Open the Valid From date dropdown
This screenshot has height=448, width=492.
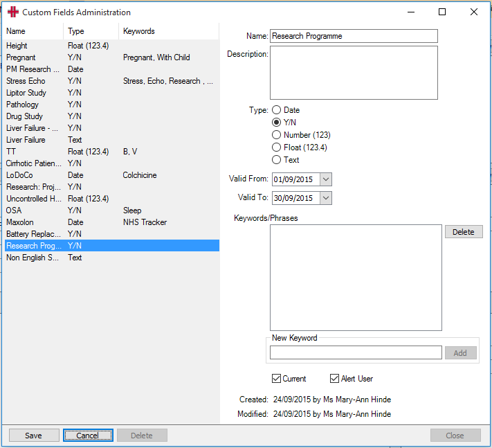(326, 179)
